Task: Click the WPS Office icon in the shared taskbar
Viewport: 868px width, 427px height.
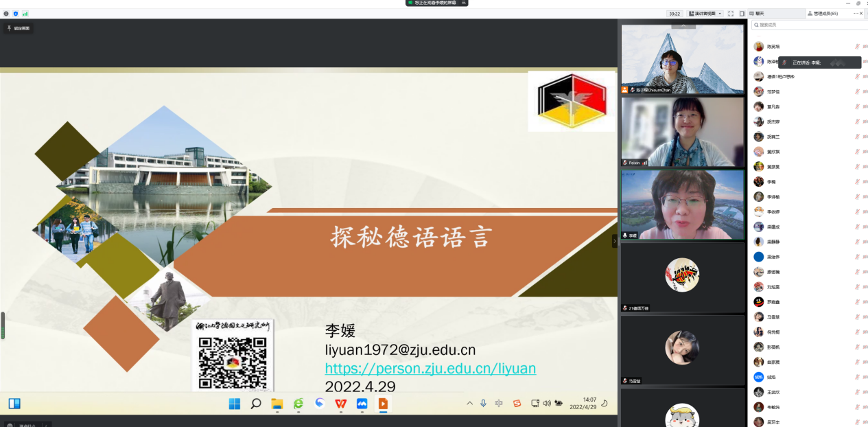Action: click(x=340, y=404)
